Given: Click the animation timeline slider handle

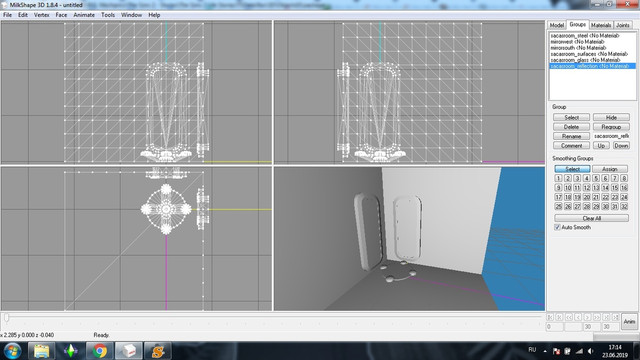Looking at the screenshot, I should 6,317.
